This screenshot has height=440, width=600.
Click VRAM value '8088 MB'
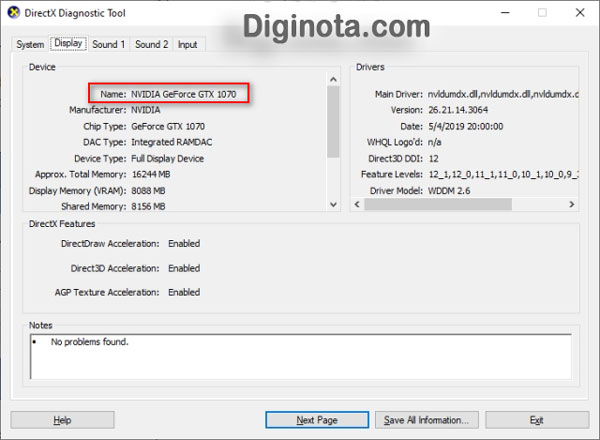tap(148, 191)
